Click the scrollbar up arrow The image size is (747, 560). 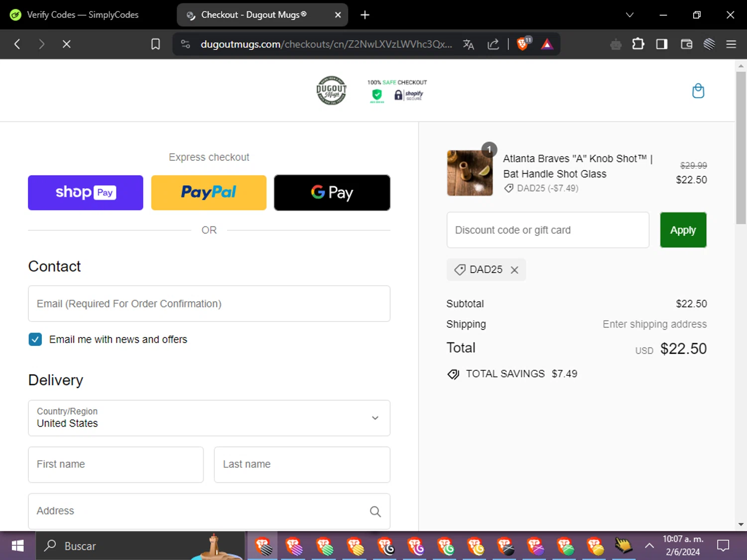click(x=741, y=66)
